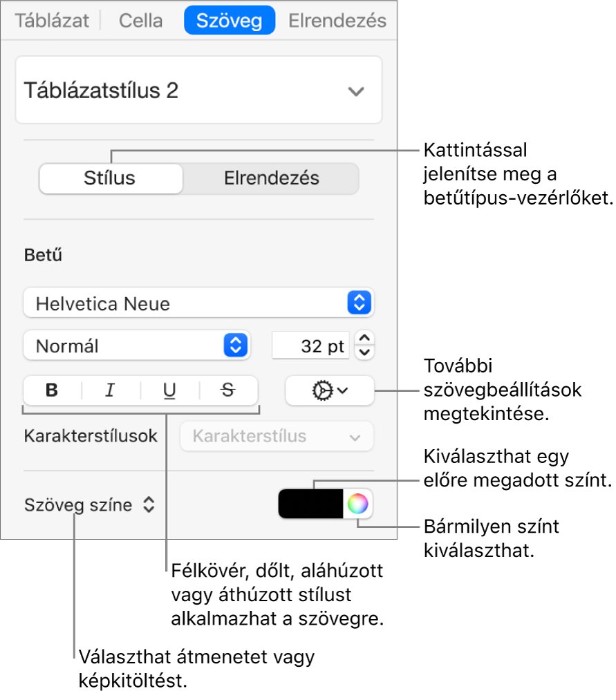Viewport: 616px width, 700px height.
Task: Switch to the Cella tab
Action: [141, 21]
